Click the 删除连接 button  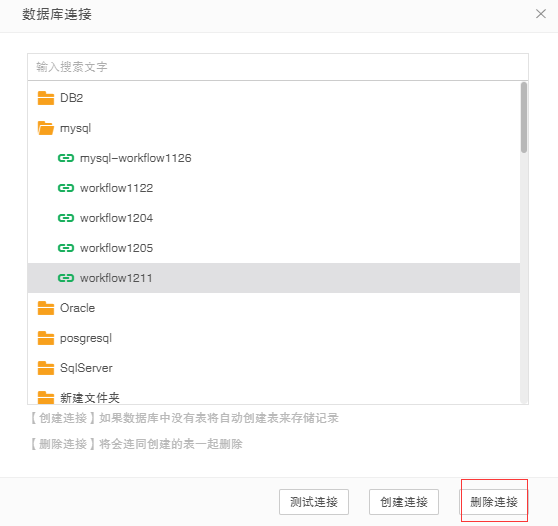point(494,502)
